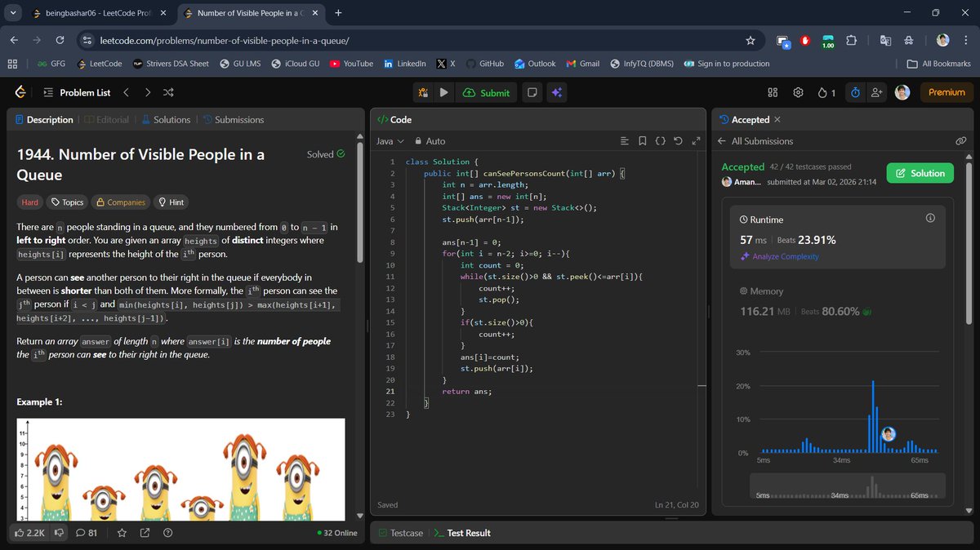Viewport: 980px width, 550px height.
Task: Open the Memory stats card
Action: coord(837,301)
